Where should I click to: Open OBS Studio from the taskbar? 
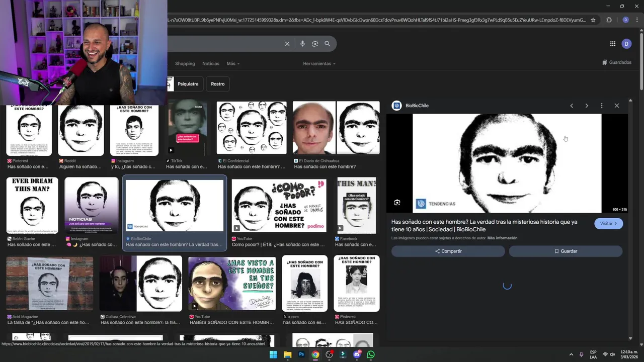point(329,354)
